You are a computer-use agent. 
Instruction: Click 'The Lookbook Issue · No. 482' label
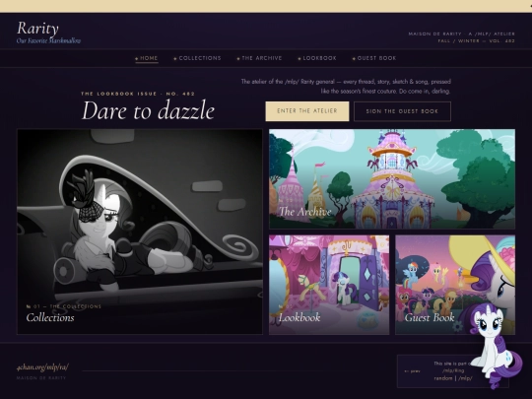[138, 94]
